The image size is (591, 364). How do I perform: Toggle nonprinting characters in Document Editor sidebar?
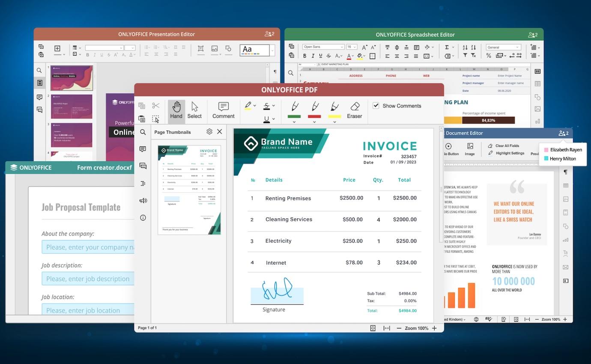(x=565, y=172)
